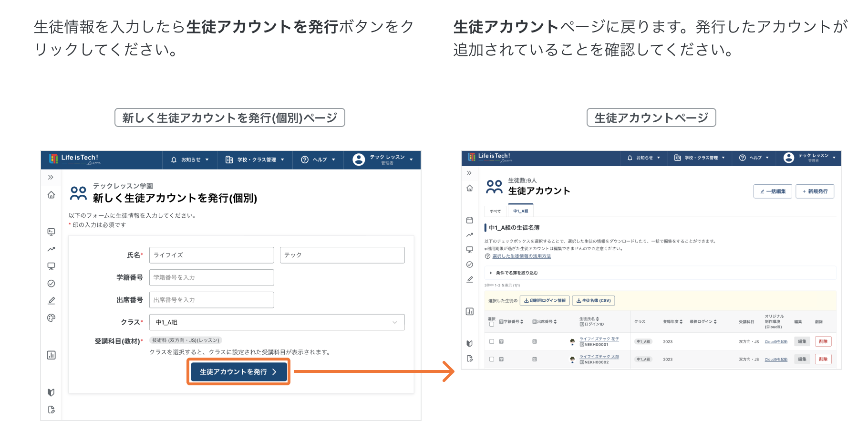
Task: Click the help circle icon beside 選択した生徒情報の活用方法
Action: point(487,256)
